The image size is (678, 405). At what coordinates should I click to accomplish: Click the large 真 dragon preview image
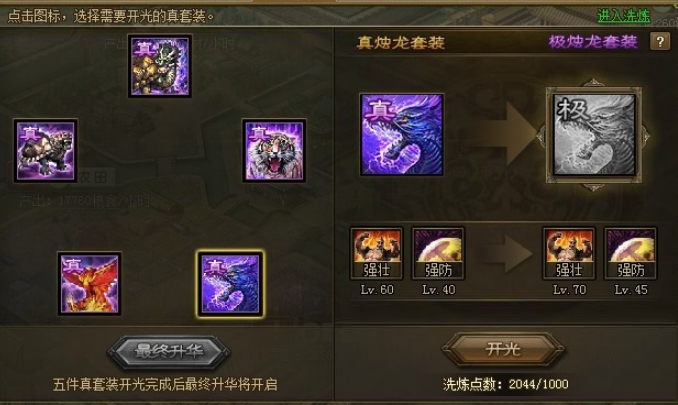pyautogui.click(x=402, y=134)
